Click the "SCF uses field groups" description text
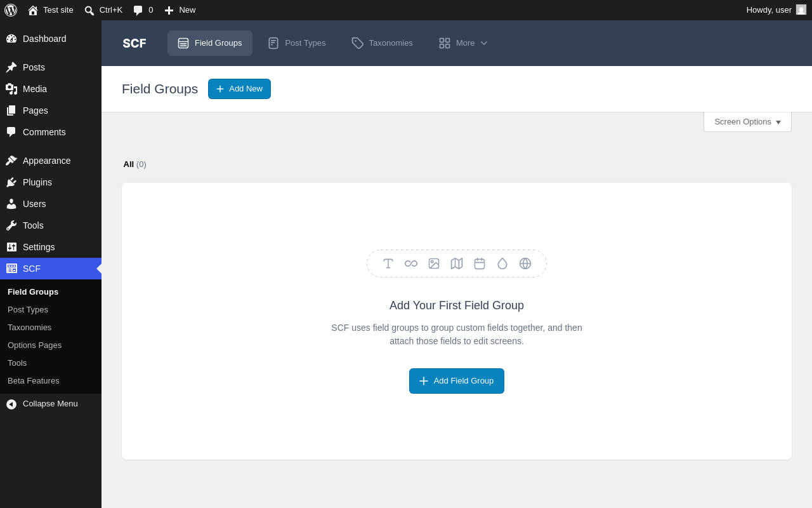This screenshot has width=812, height=508. [x=457, y=335]
